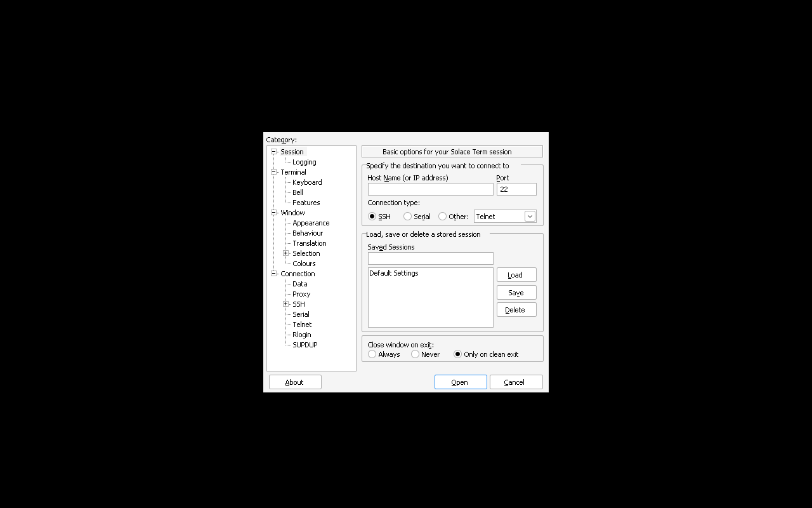This screenshot has height=508, width=812.
Task: Focus the Host Name input field
Action: coord(431,189)
